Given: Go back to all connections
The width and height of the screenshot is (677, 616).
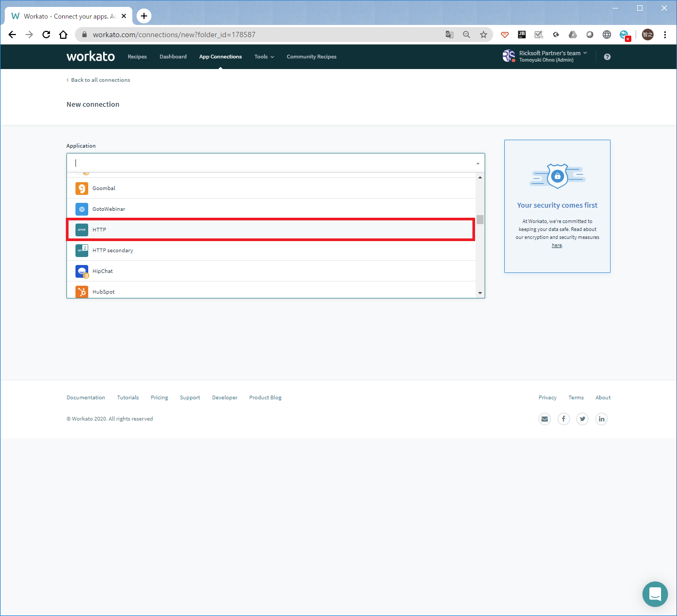Looking at the screenshot, I should pos(98,80).
